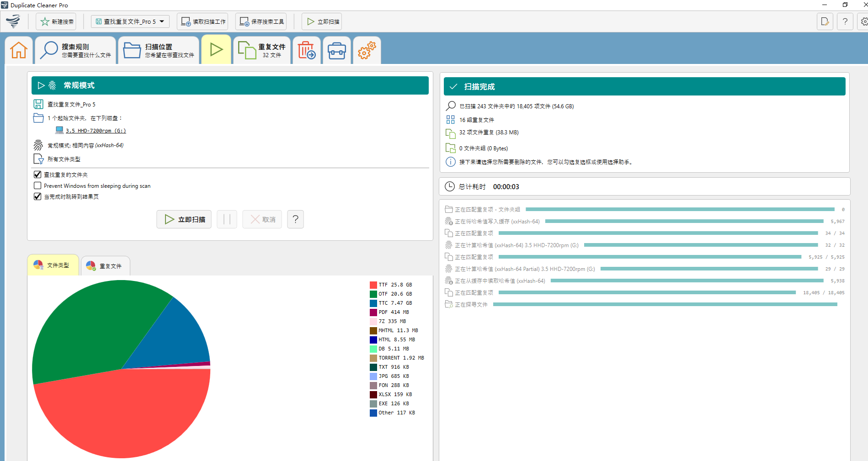The height and width of the screenshot is (461, 868).
Task: Click the PDF 414 MB legend entry
Action: click(x=389, y=312)
